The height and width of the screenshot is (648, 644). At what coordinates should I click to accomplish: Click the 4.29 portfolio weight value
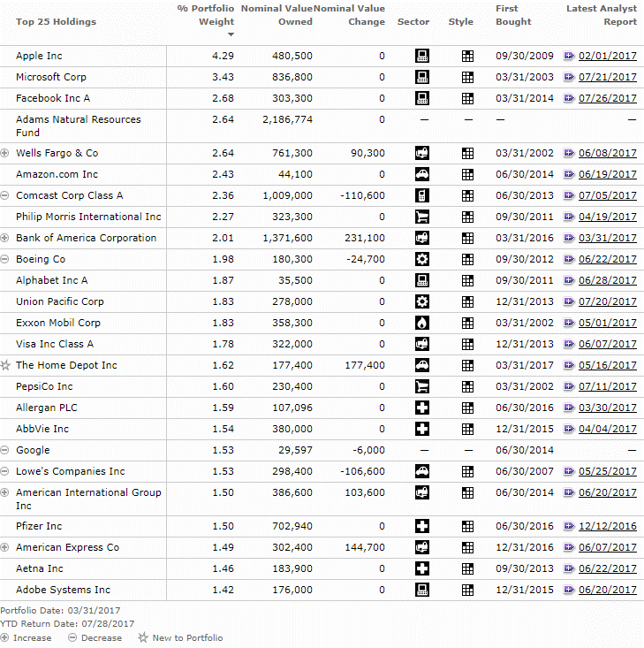click(x=224, y=56)
